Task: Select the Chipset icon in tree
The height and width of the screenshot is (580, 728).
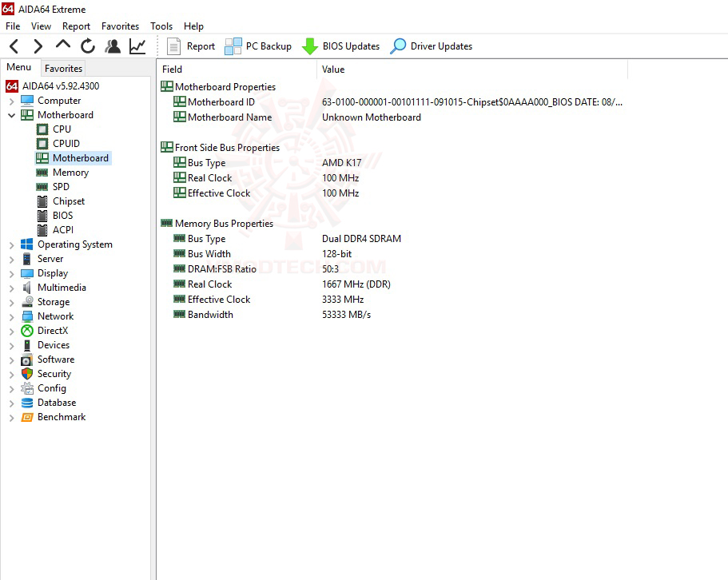Action: (42, 201)
